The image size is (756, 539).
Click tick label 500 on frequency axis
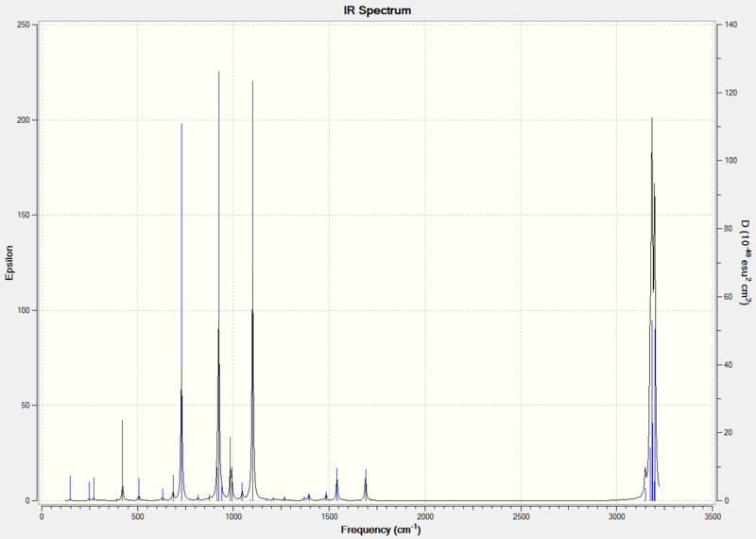138,517
